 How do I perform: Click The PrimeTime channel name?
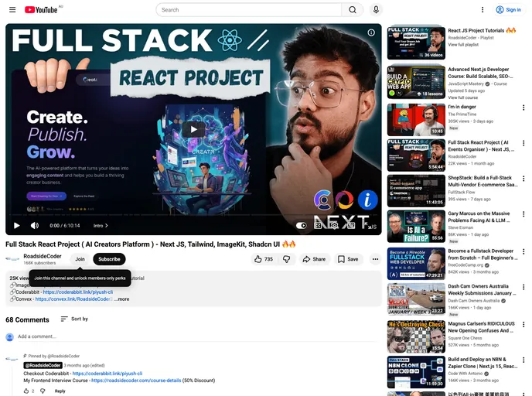[x=462, y=114]
